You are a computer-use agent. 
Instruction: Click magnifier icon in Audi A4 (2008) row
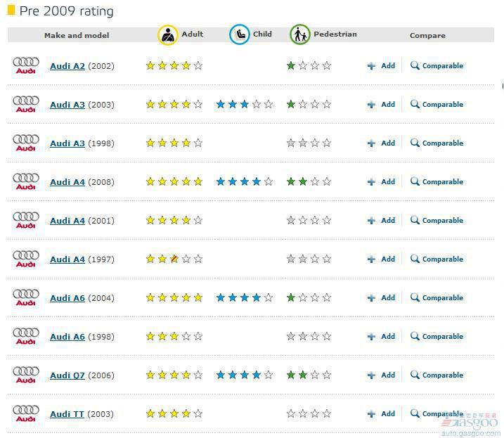415,181
